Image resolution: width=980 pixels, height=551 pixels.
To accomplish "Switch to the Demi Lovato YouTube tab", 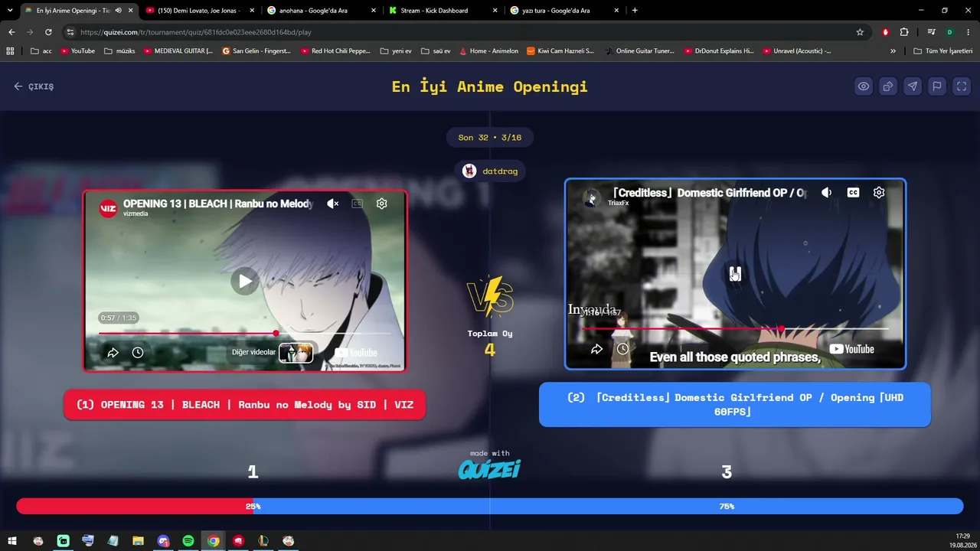I will coord(199,11).
